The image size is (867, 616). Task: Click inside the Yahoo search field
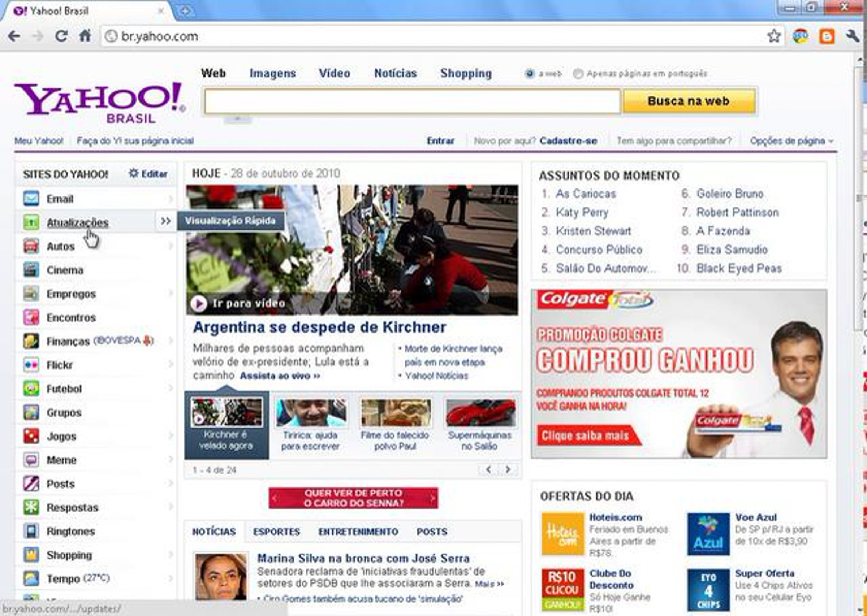[x=412, y=101]
